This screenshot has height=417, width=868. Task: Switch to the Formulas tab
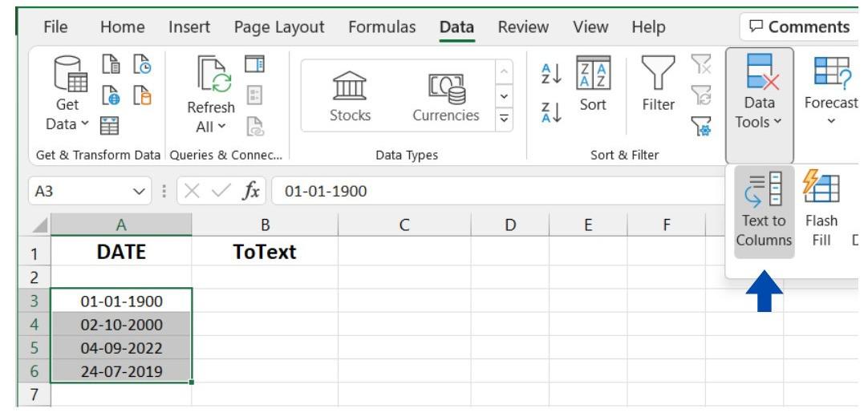tap(383, 28)
